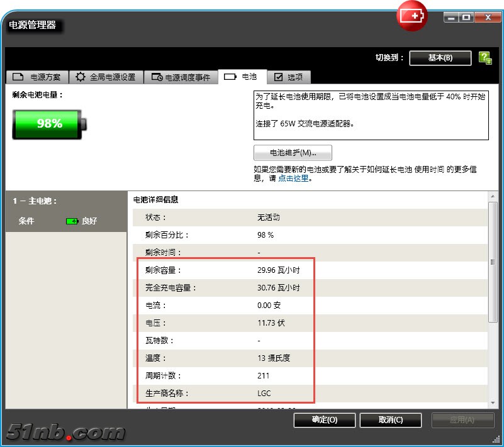Go to the 选项 tab
This screenshot has width=504, height=447.
tap(289, 77)
